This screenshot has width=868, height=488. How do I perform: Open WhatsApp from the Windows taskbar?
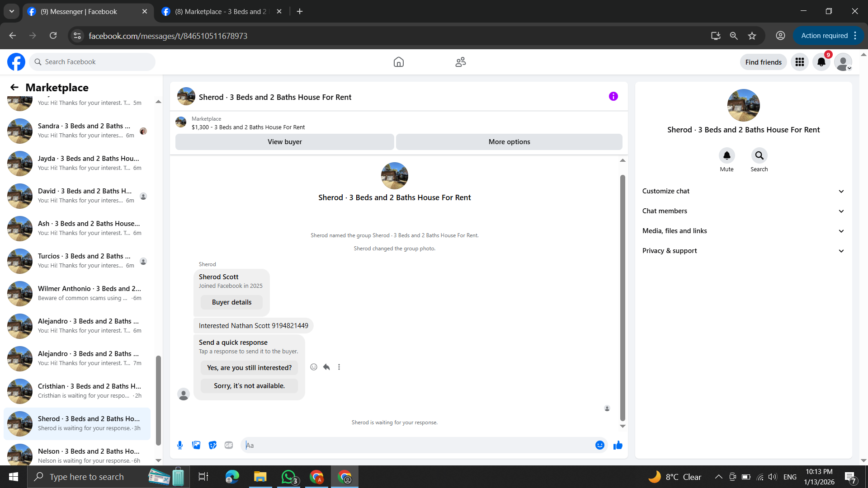tap(288, 477)
